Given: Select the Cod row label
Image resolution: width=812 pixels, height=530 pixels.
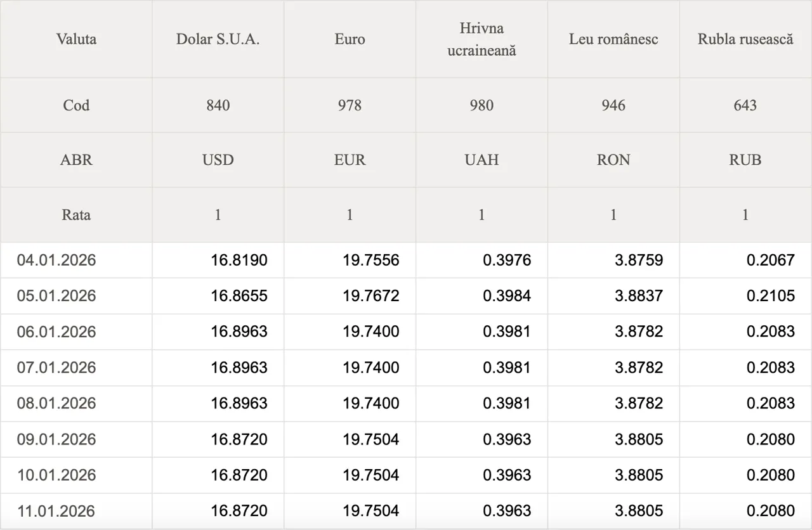Looking at the screenshot, I should tap(76, 105).
